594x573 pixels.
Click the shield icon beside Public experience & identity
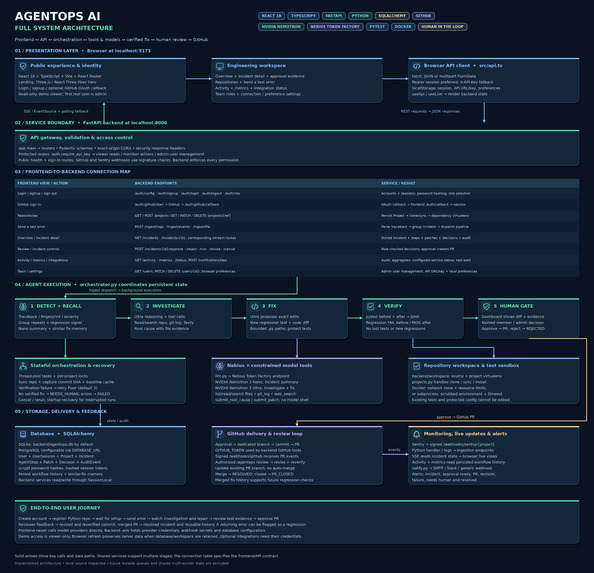coord(23,66)
